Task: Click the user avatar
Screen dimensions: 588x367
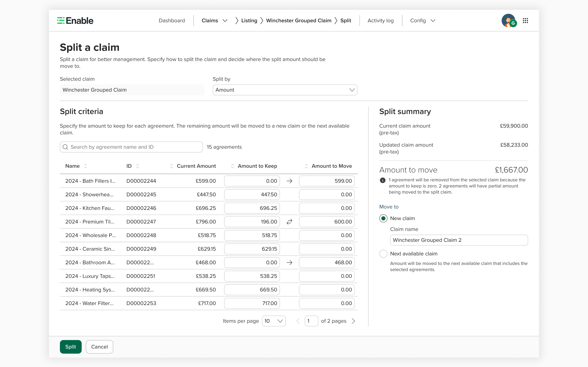Action: tap(509, 21)
